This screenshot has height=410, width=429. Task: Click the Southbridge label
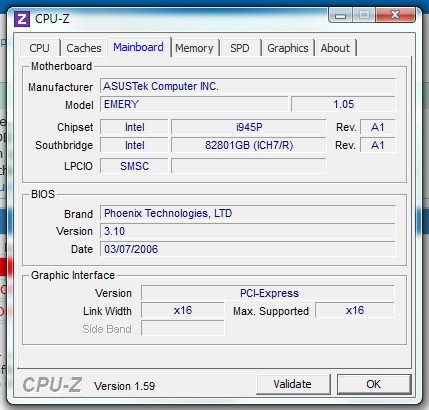64,145
